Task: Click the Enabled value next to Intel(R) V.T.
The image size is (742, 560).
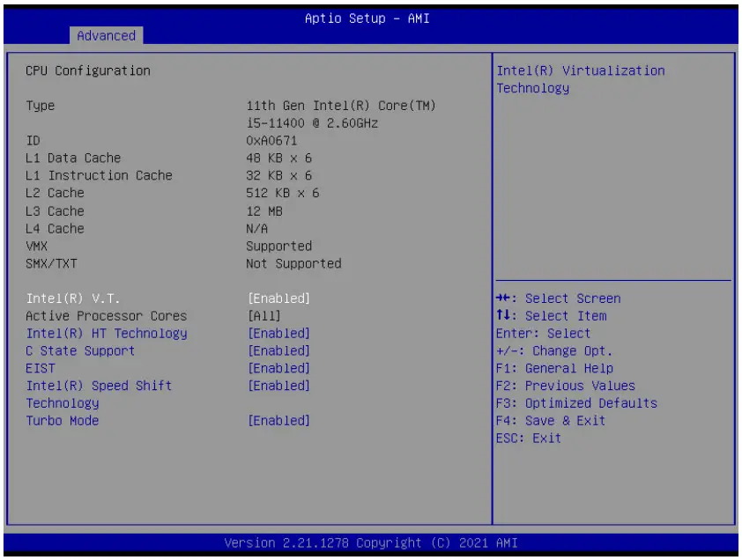Action: click(278, 298)
